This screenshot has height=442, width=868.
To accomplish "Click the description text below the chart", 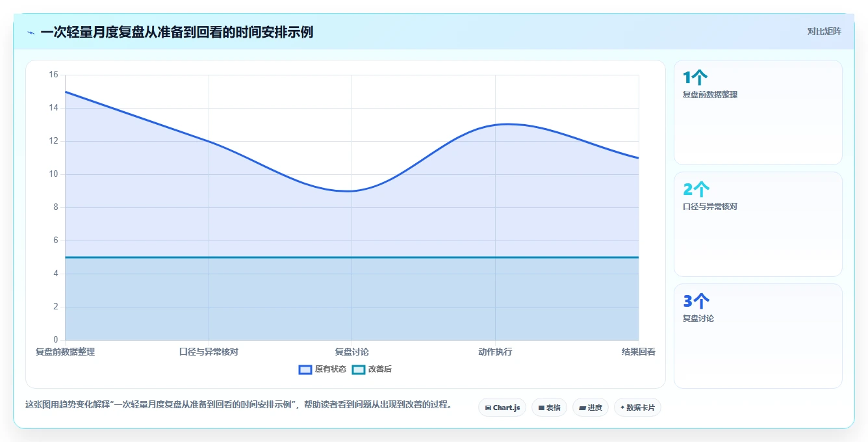I will (238, 404).
